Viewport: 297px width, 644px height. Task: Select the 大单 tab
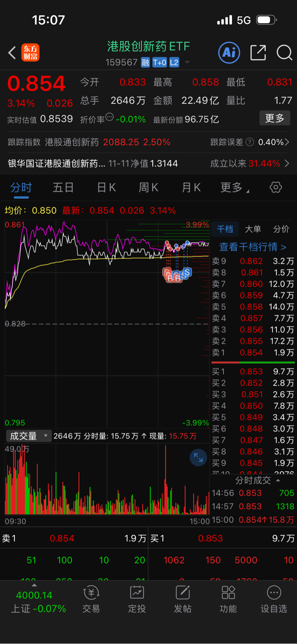pyautogui.click(x=253, y=229)
